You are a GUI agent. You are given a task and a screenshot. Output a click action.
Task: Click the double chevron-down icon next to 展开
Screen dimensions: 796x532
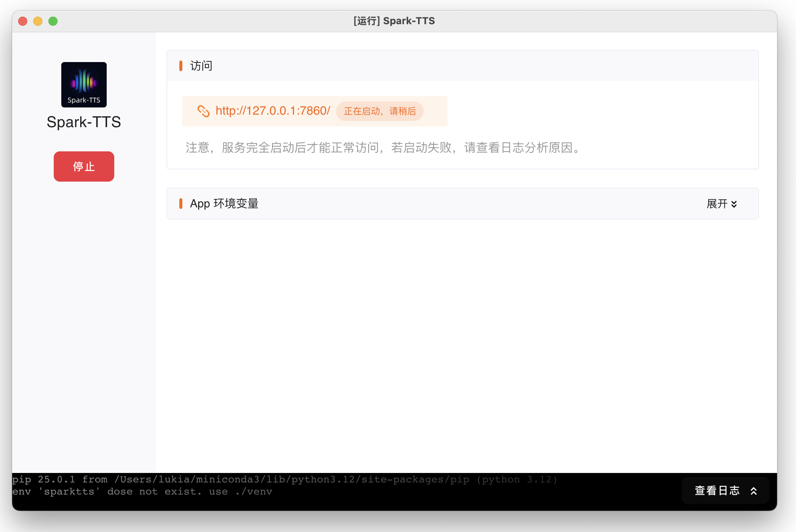pyautogui.click(x=734, y=204)
